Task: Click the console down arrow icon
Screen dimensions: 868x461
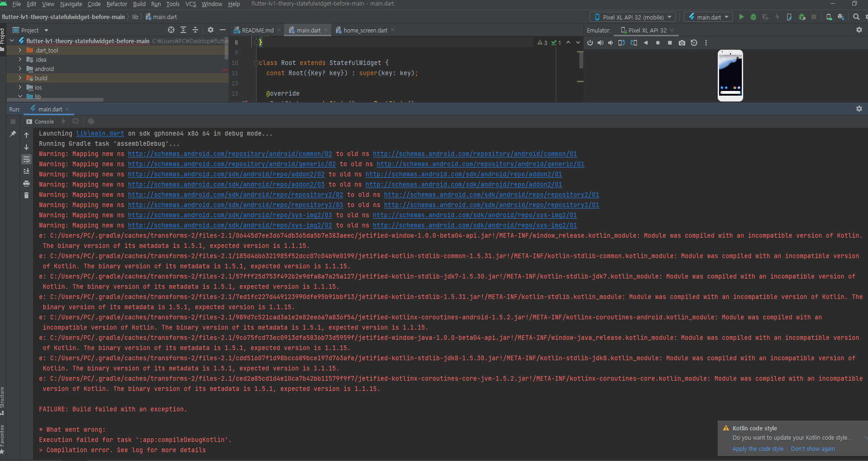Action: pyautogui.click(x=26, y=147)
